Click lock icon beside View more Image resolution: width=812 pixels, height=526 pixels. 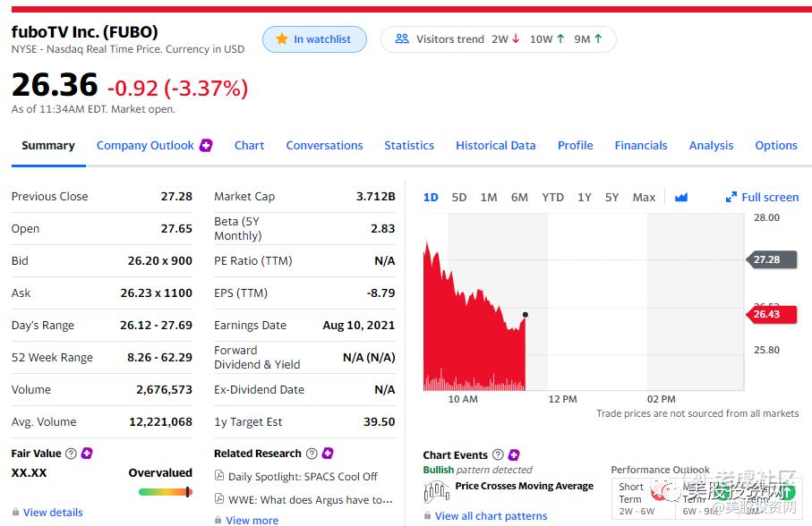click(x=218, y=520)
